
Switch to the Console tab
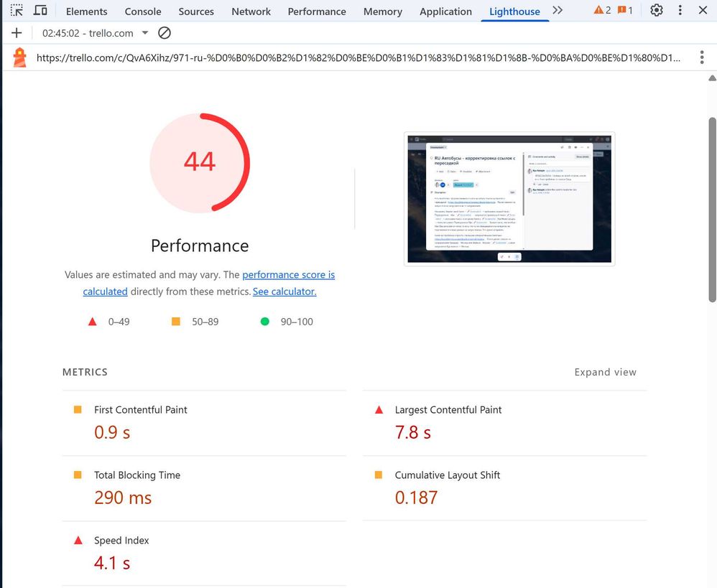pyautogui.click(x=143, y=11)
